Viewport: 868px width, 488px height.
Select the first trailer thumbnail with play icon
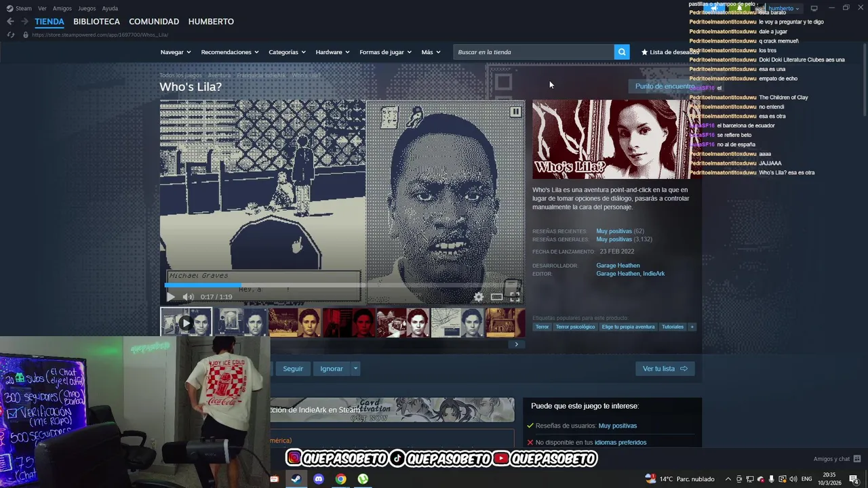tap(186, 323)
